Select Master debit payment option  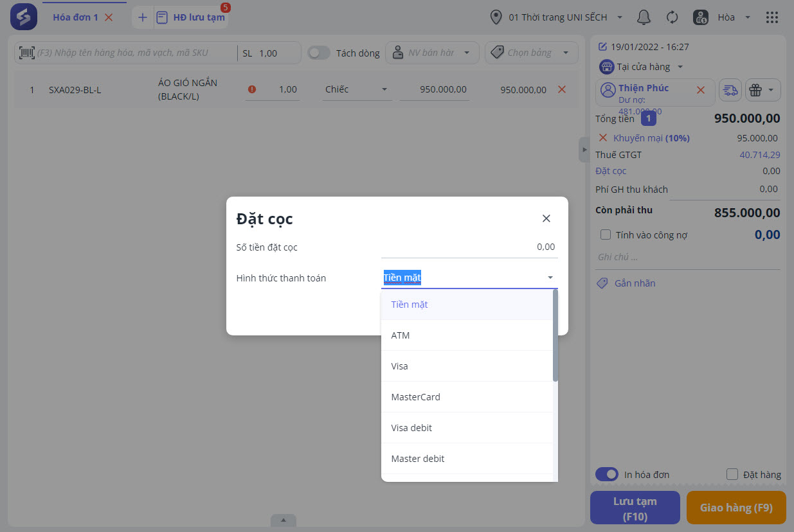(467, 459)
